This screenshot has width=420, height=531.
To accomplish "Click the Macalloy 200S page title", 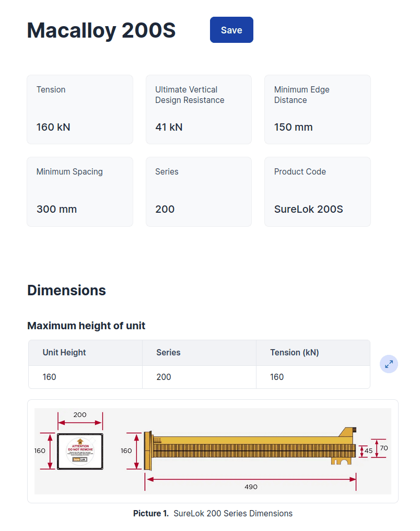I will click(x=101, y=30).
